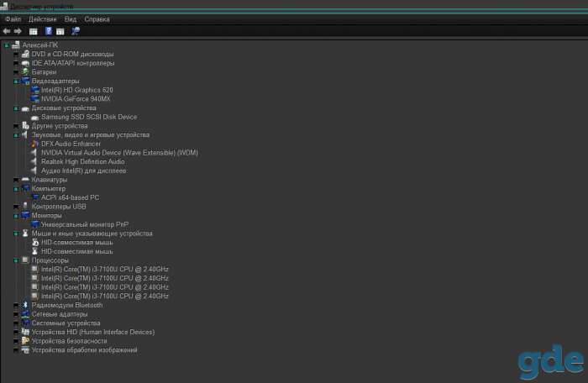Click the Другие устройства icon
This screenshot has width=588, height=383.
pyautogui.click(x=25, y=126)
